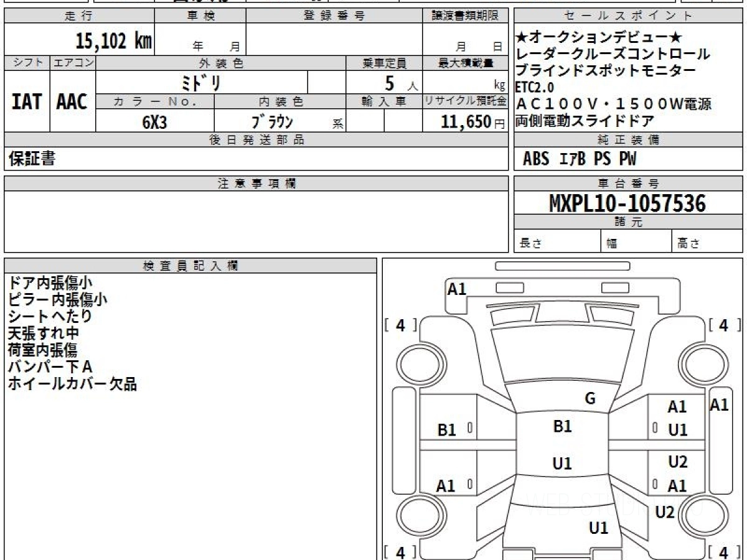Select the シフト label
The width and height of the screenshot is (747, 560).
pyautogui.click(x=27, y=63)
